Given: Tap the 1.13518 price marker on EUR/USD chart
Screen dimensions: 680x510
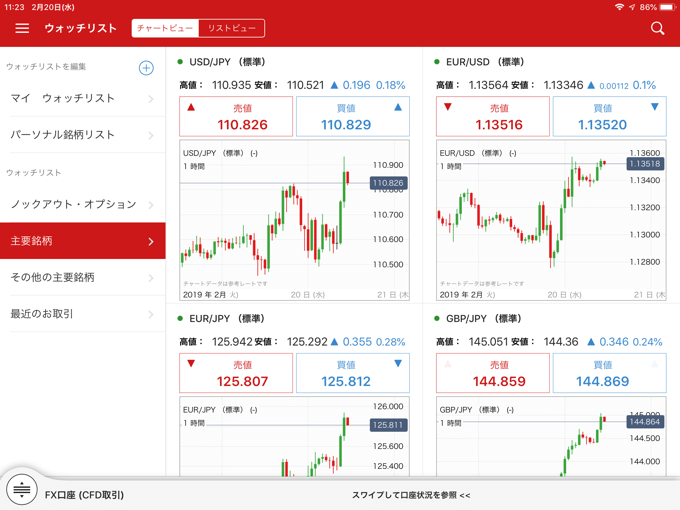Looking at the screenshot, I should (645, 163).
